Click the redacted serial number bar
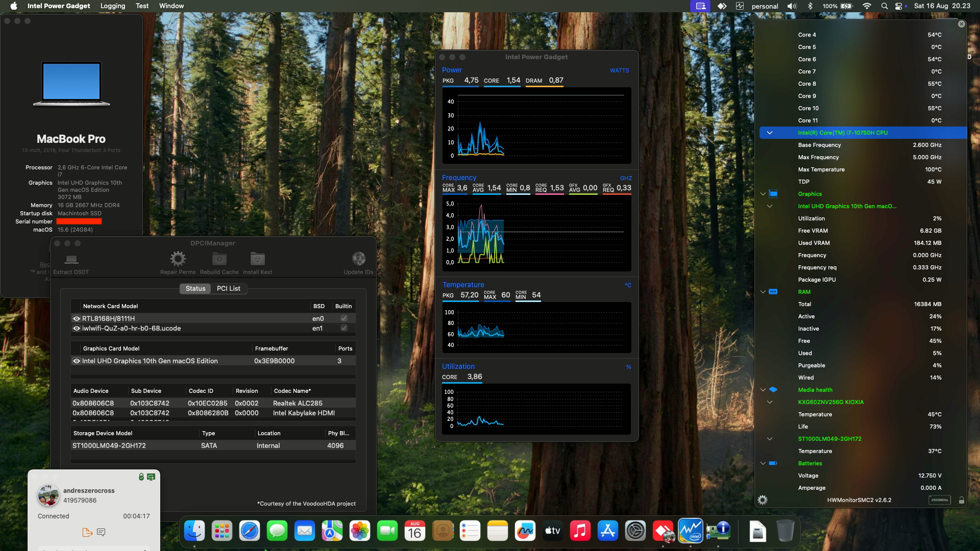Image resolution: width=980 pixels, height=551 pixels. [79, 221]
